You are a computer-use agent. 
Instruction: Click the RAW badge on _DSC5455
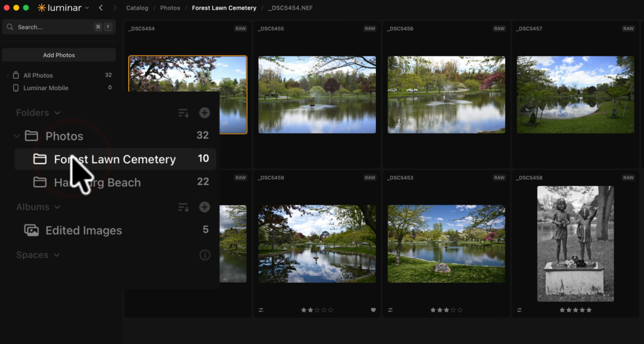(370, 28)
